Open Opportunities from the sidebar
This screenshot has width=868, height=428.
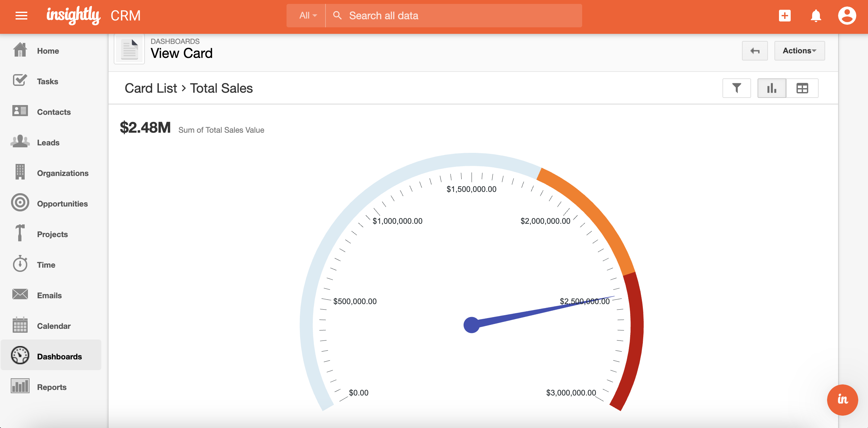pos(62,204)
